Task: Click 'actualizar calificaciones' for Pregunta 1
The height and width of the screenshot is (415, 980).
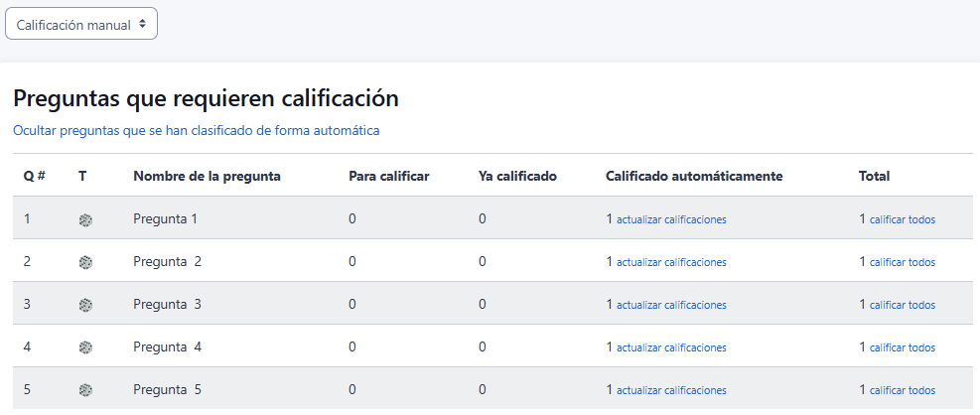Action: (x=671, y=220)
